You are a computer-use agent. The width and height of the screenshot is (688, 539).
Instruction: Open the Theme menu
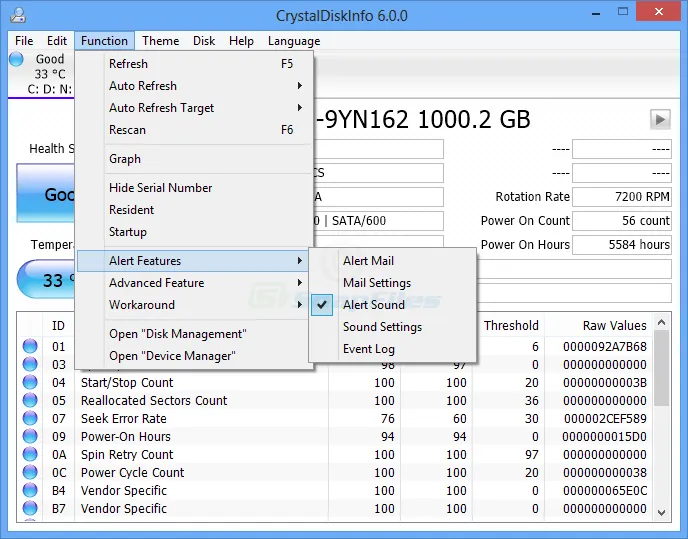(x=161, y=41)
